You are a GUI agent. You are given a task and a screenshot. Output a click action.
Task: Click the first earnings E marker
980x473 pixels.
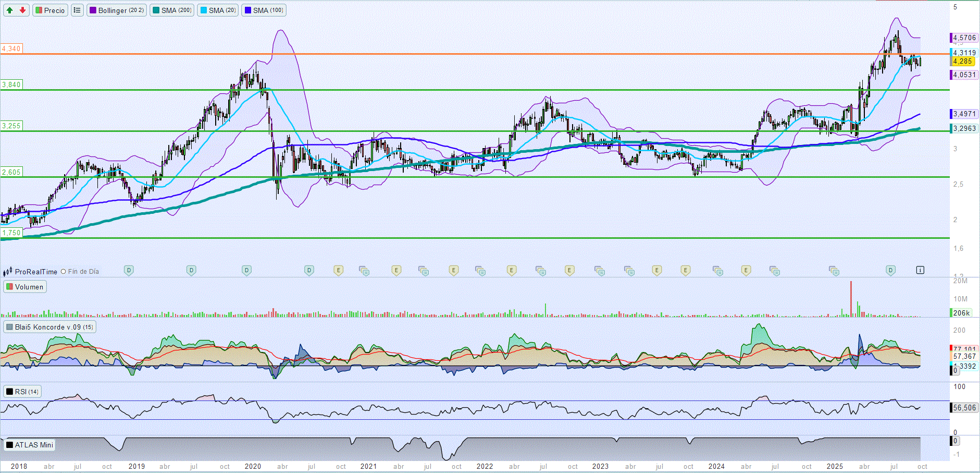(339, 270)
